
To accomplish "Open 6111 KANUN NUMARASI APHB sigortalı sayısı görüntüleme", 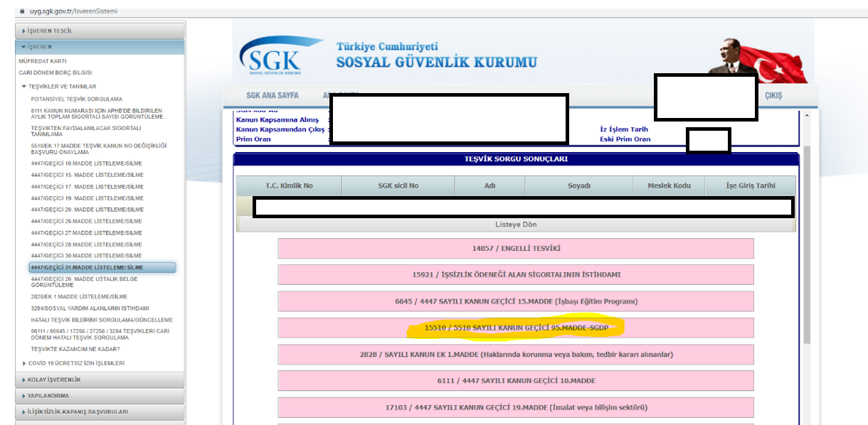I will coord(97,114).
